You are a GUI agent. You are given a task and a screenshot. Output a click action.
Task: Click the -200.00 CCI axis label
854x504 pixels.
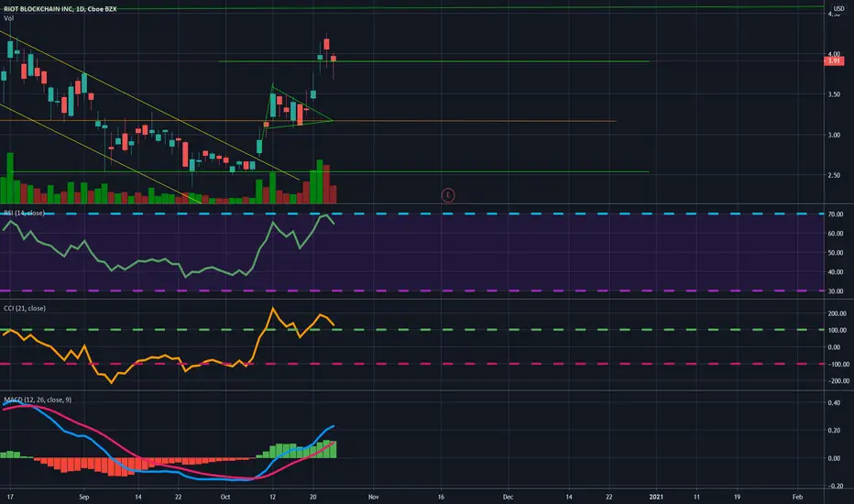point(838,381)
